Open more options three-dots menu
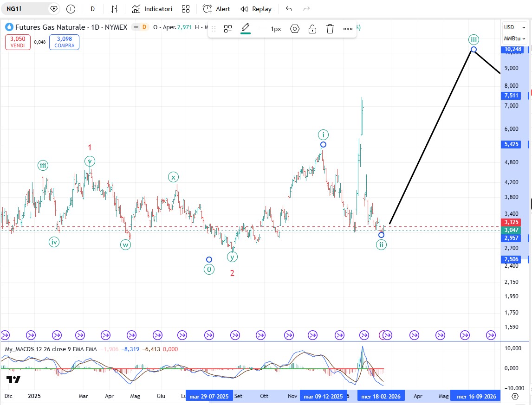The image size is (532, 405). 348,29
